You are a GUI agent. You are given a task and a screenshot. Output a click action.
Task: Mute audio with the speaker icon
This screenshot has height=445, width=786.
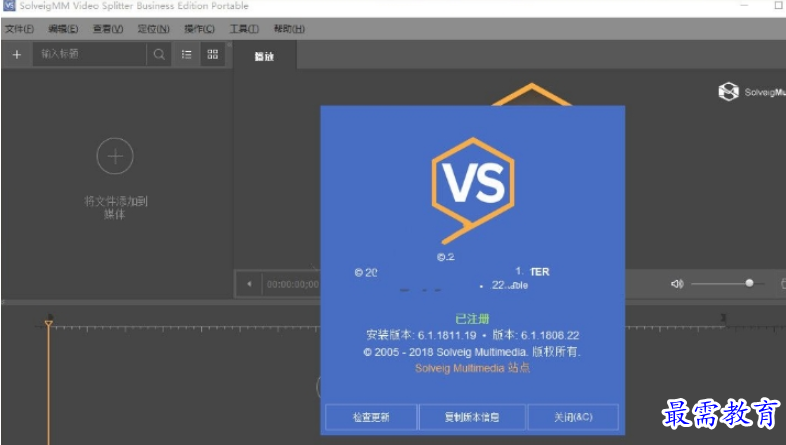[677, 284]
